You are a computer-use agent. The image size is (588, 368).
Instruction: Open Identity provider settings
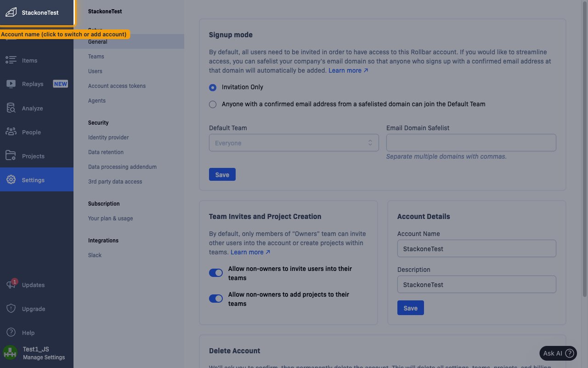(x=108, y=138)
